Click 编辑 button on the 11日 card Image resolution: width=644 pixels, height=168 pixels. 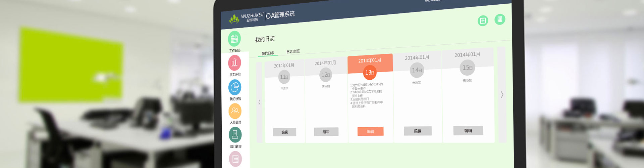284,132
